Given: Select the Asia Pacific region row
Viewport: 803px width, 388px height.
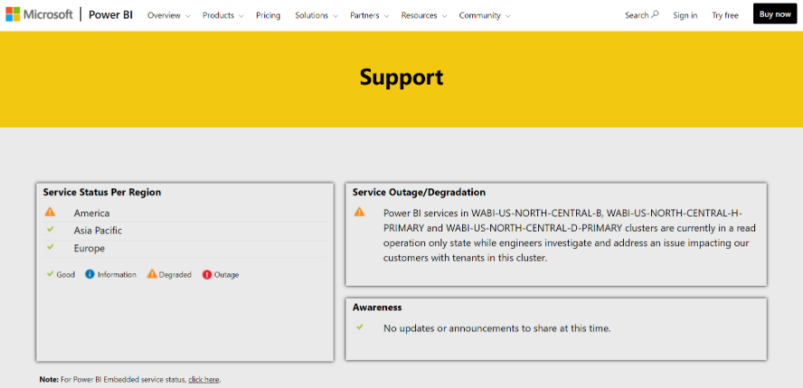Looking at the screenshot, I should [x=185, y=230].
